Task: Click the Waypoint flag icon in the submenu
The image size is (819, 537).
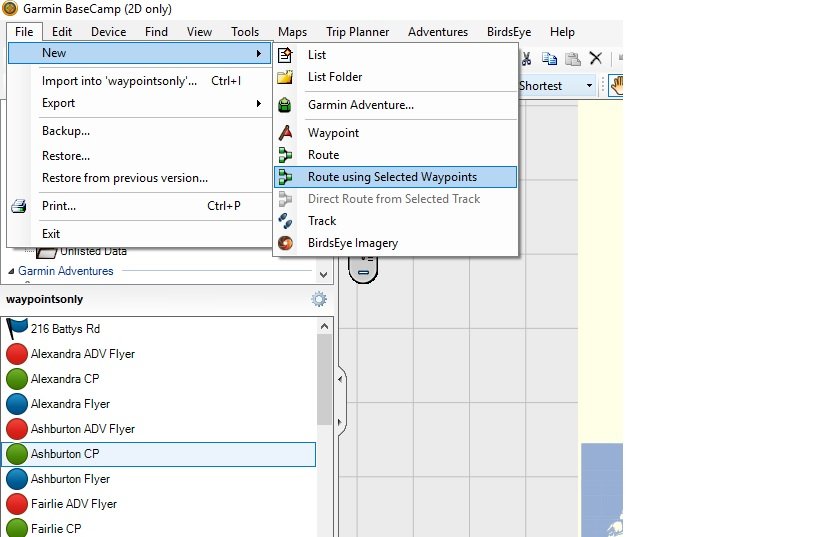Action: (285, 133)
